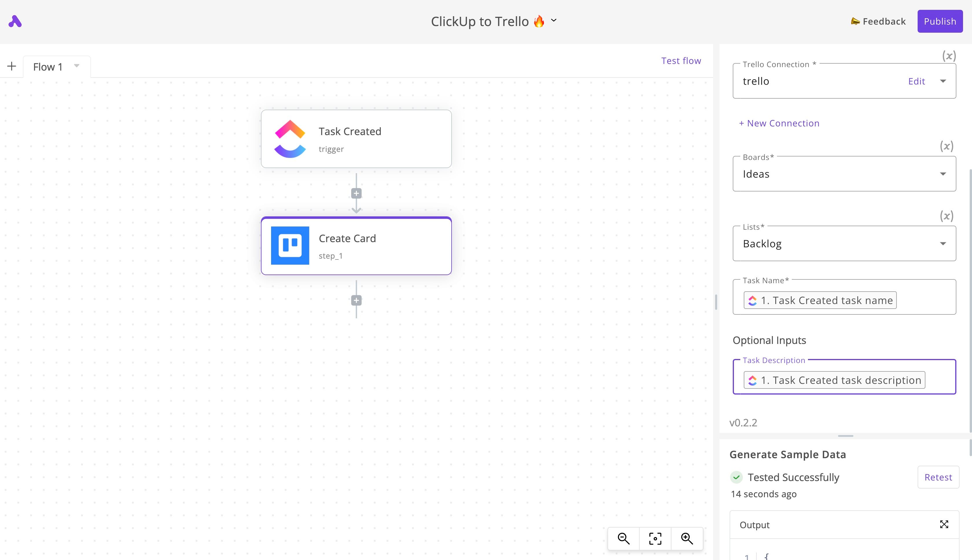Open the Feedback link

click(878, 21)
